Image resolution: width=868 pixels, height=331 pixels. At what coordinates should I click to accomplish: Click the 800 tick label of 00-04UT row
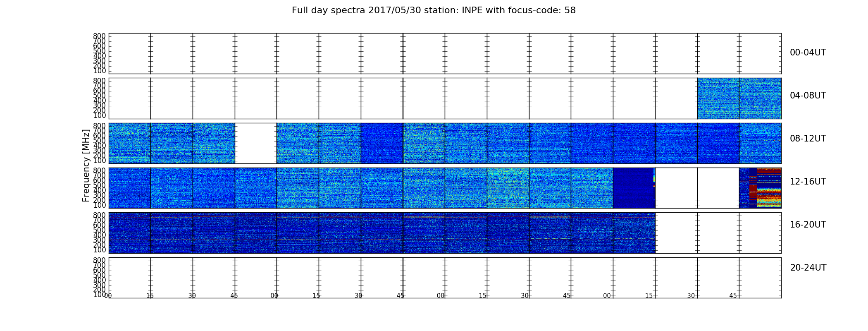click(99, 36)
